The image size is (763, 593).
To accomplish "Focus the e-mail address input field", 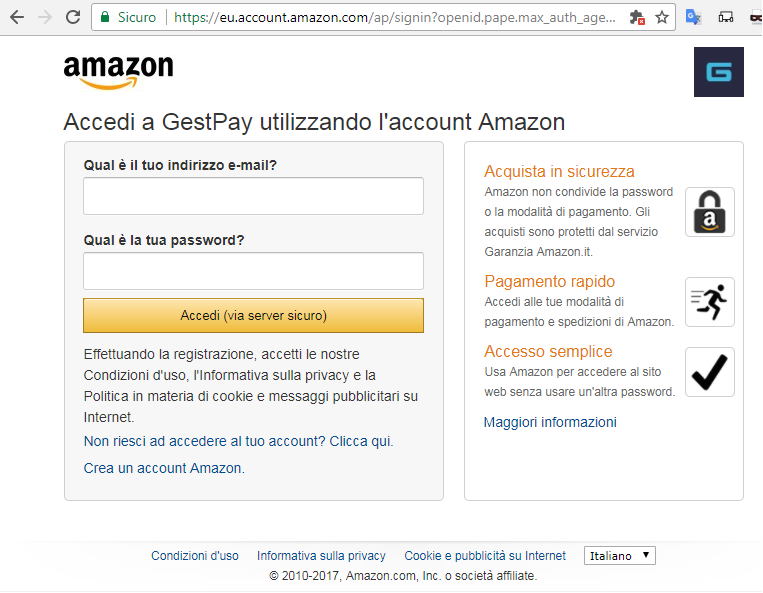I will click(x=254, y=196).
